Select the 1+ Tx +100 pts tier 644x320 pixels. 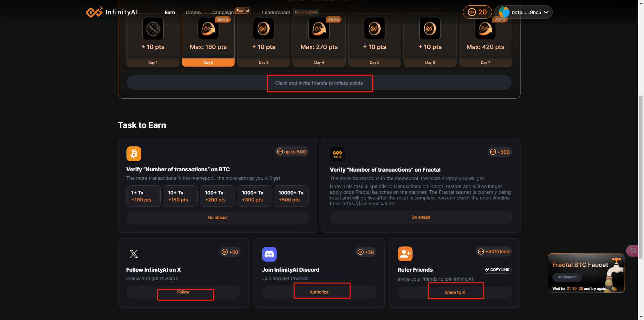[144, 196]
